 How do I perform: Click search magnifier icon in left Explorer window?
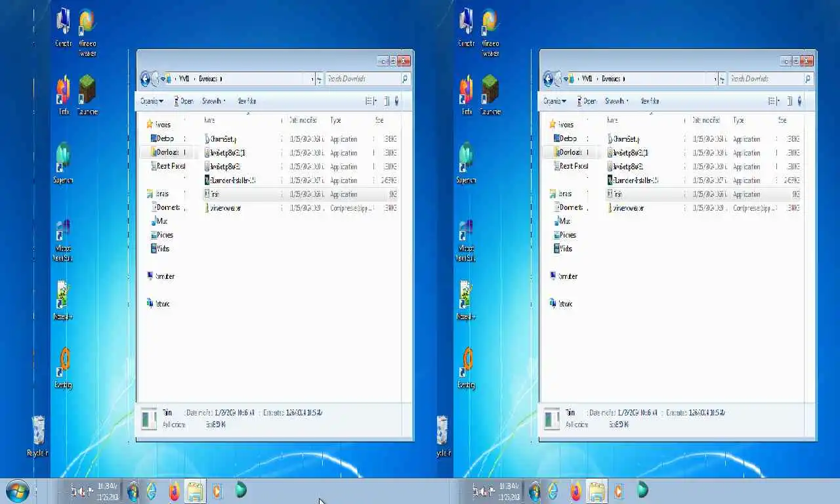(x=405, y=79)
